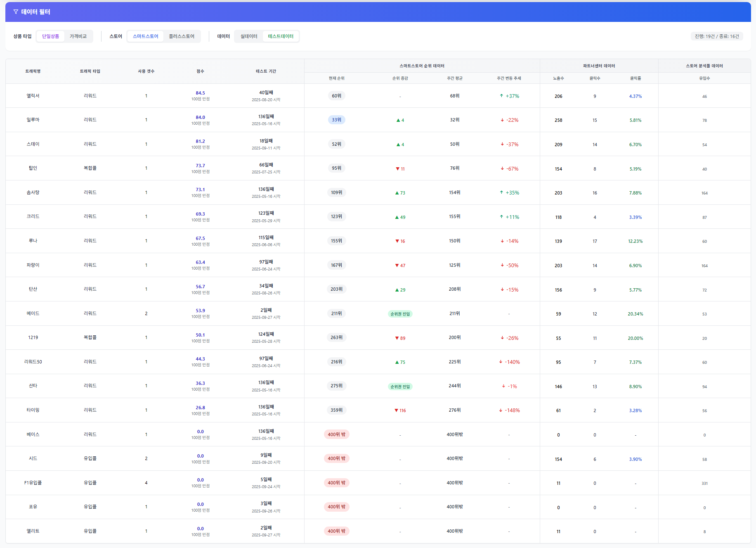Click the 클릭률 column header
The width and height of the screenshot is (756, 548).
click(635, 78)
